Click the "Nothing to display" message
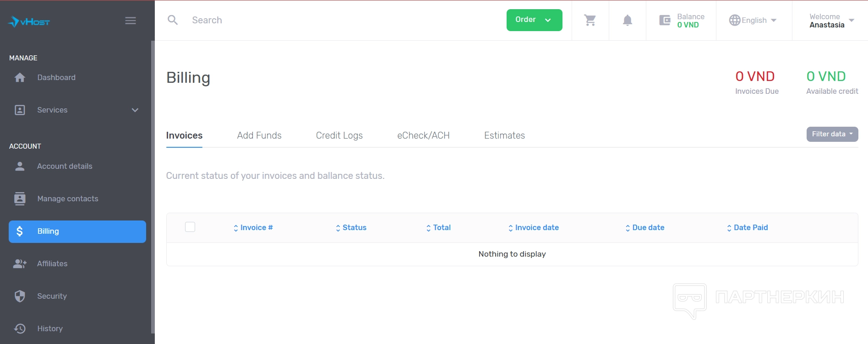This screenshot has width=868, height=344. pyautogui.click(x=512, y=254)
